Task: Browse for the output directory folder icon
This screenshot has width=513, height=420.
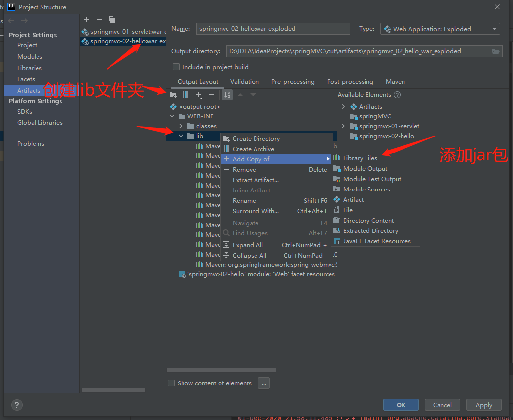Action: 496,51
